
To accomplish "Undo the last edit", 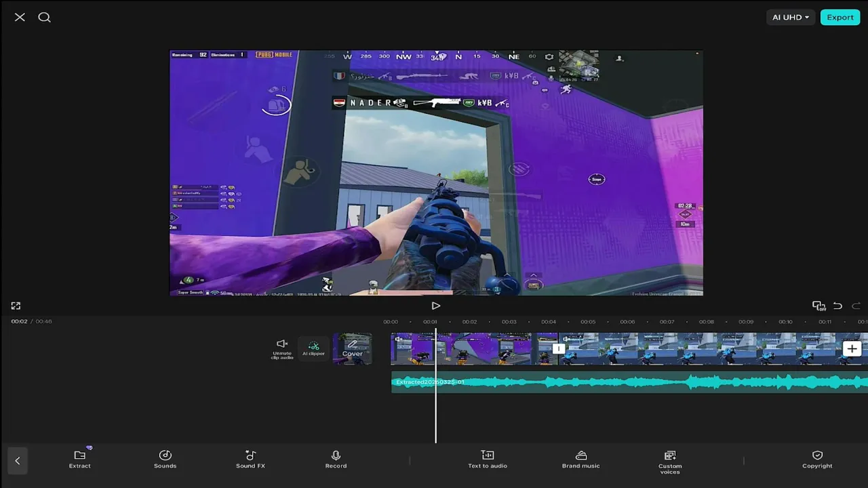I will point(837,306).
